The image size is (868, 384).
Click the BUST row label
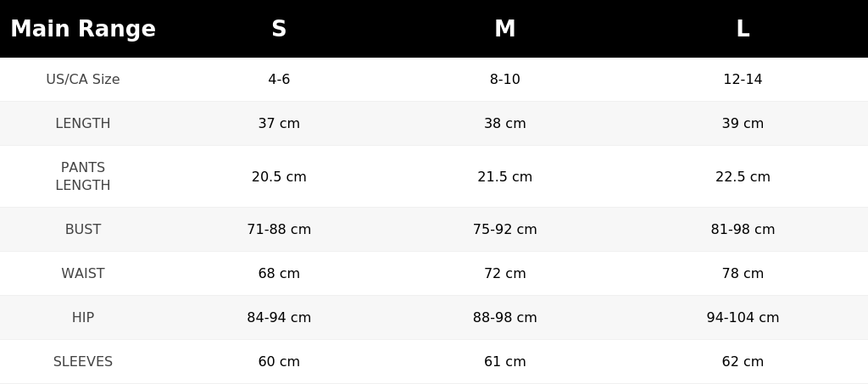(83, 229)
